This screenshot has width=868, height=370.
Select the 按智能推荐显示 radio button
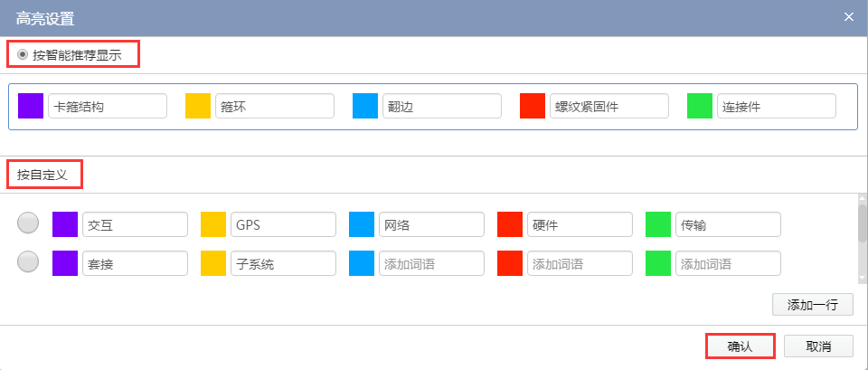[x=23, y=54]
